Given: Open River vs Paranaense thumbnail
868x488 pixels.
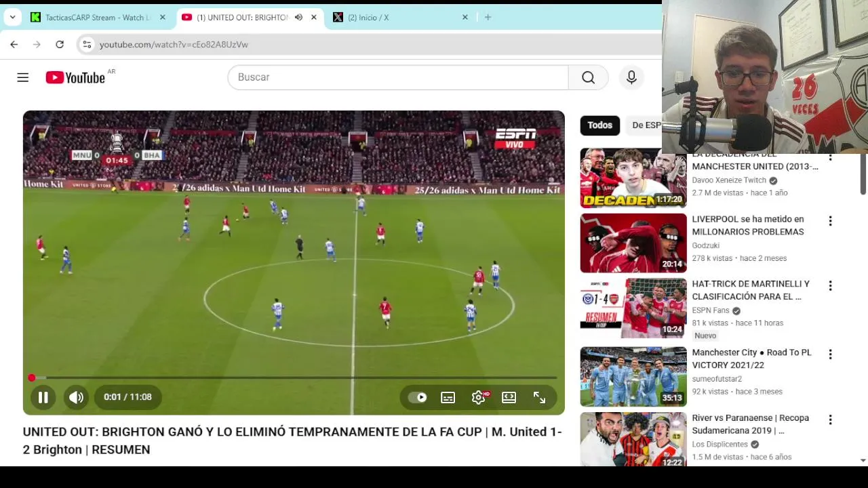Looking at the screenshot, I should pyautogui.click(x=633, y=439).
